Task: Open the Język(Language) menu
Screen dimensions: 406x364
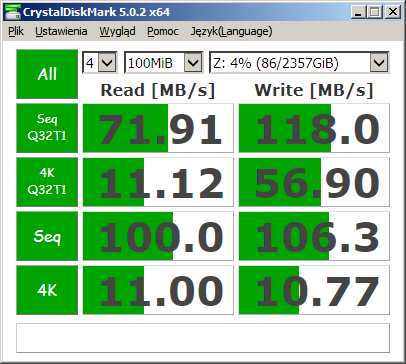Action: point(231,31)
